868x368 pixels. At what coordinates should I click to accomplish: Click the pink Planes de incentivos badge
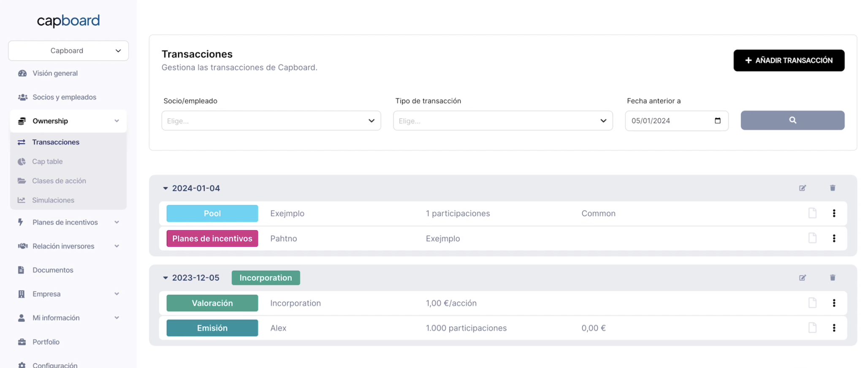point(212,238)
